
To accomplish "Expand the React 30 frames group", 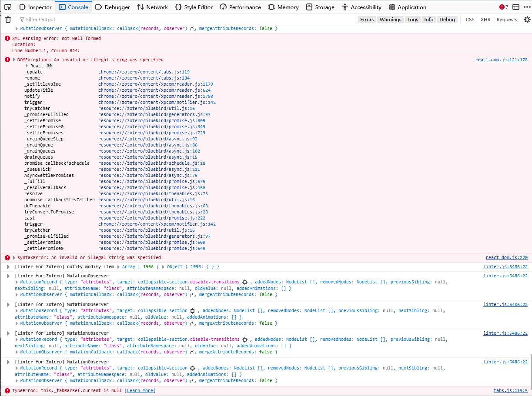I will (27, 66).
